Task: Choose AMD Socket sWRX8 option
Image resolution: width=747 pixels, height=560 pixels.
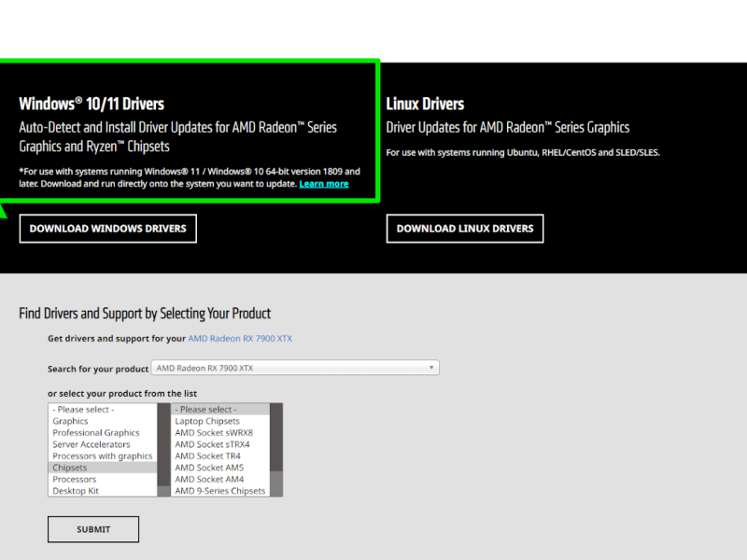Action: pyautogui.click(x=220, y=432)
